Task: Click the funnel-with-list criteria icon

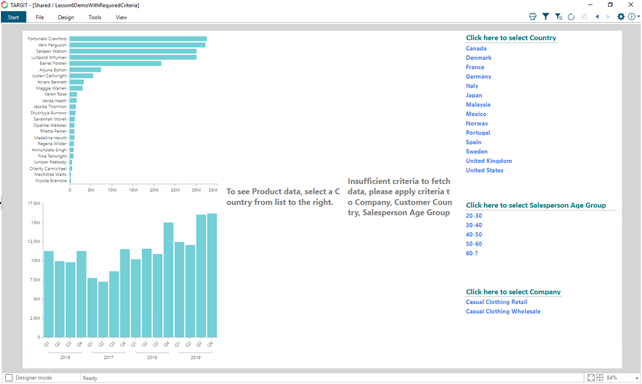Action: point(558,16)
